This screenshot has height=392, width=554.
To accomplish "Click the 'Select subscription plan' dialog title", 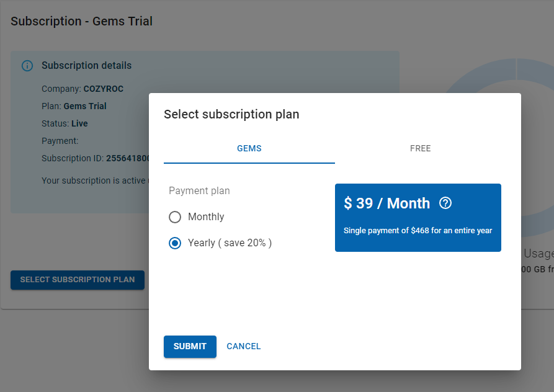I will point(231,115).
